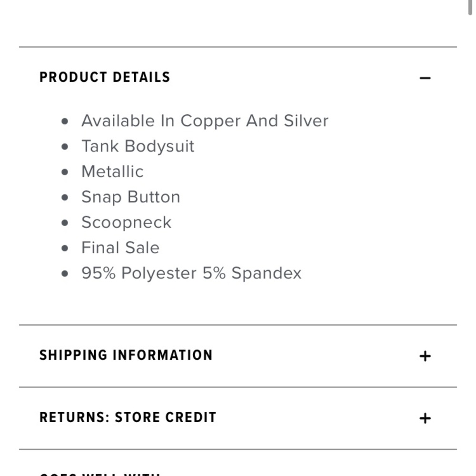Click the 95% Polyester text
Image resolution: width=476 pixels, height=476 pixels.
139,273
